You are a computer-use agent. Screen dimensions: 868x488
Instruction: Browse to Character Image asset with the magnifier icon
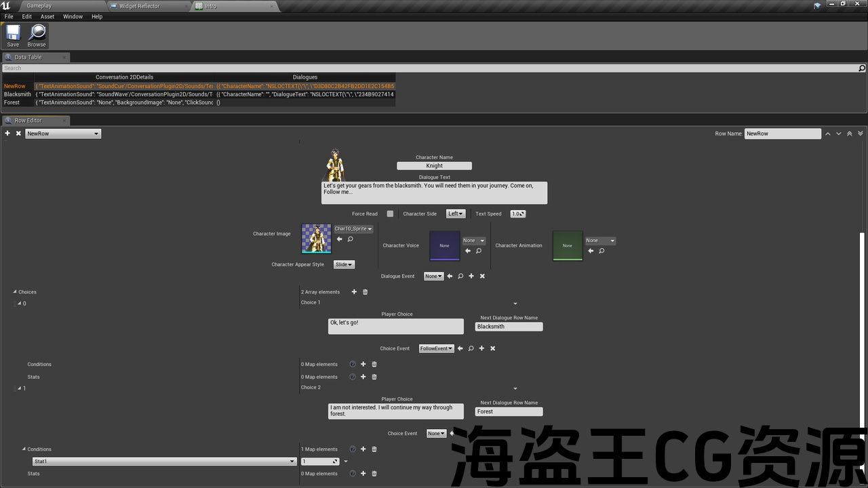click(x=351, y=239)
